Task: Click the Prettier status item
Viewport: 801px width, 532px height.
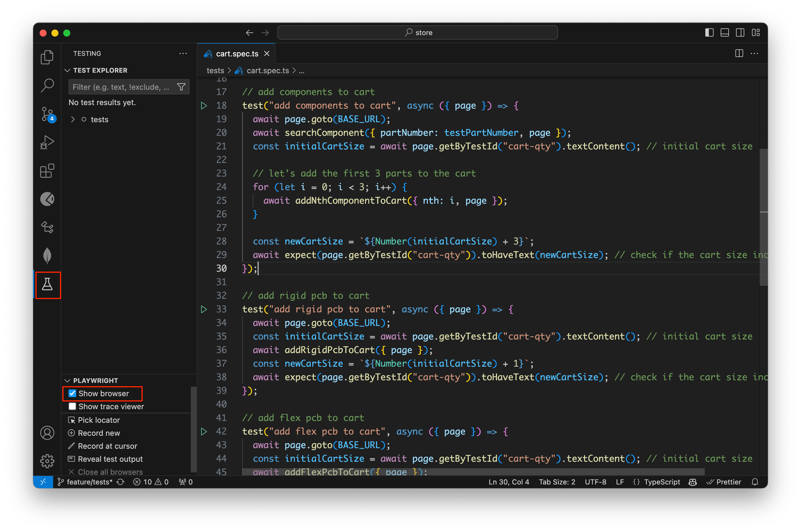Action: click(723, 482)
